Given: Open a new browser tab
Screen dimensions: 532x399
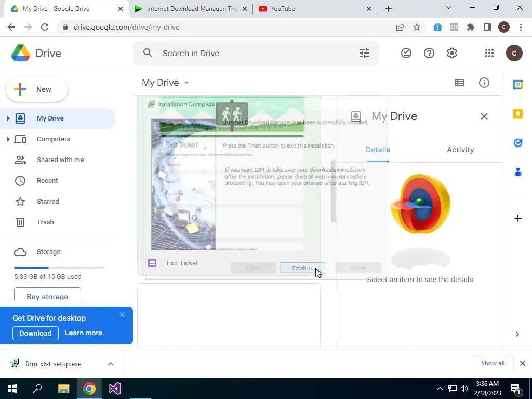Looking at the screenshot, I should (x=389, y=9).
